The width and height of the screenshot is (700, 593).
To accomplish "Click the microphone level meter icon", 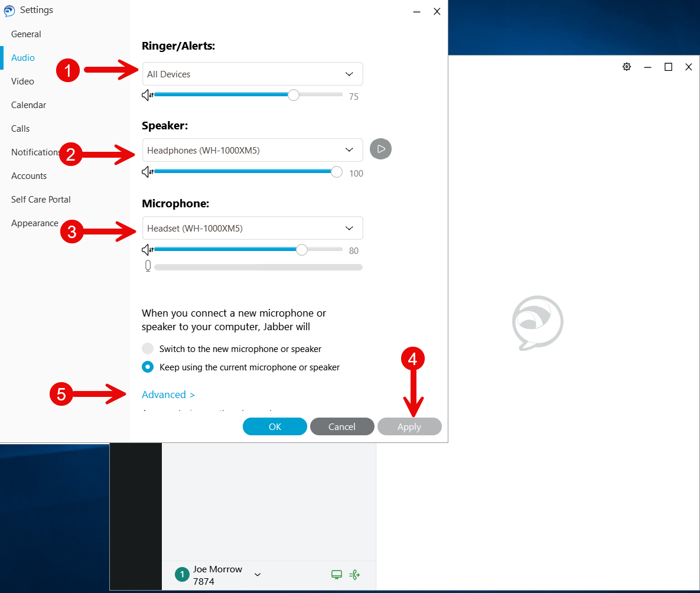I will point(148,266).
